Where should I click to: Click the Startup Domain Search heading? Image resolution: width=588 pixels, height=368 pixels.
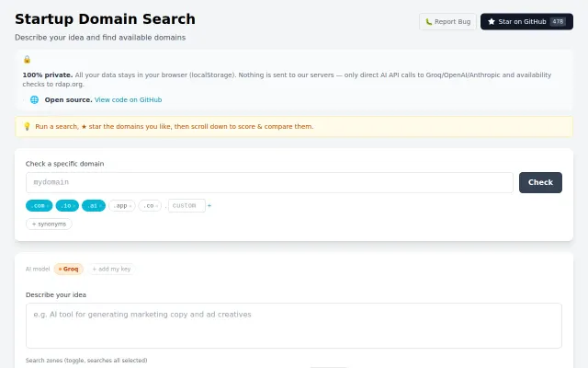point(105,19)
